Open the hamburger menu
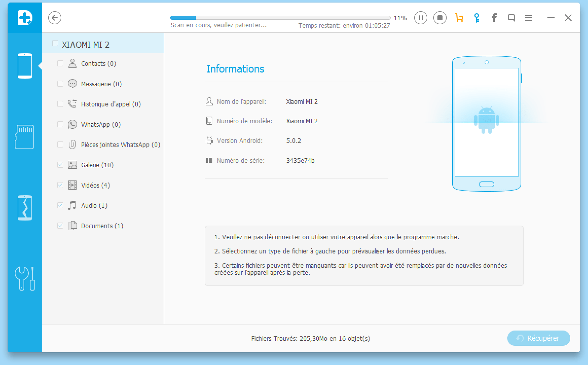This screenshot has height=365, width=588. pos(528,18)
